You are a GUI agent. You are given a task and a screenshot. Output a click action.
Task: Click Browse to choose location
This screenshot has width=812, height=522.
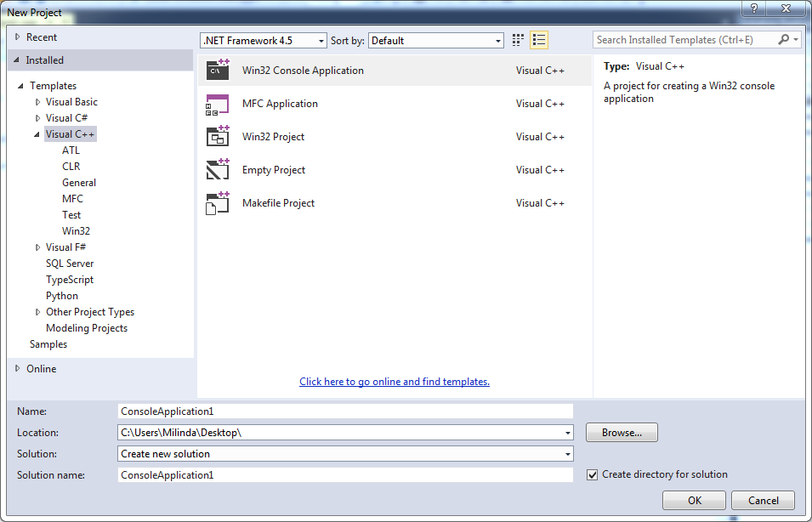(622, 433)
